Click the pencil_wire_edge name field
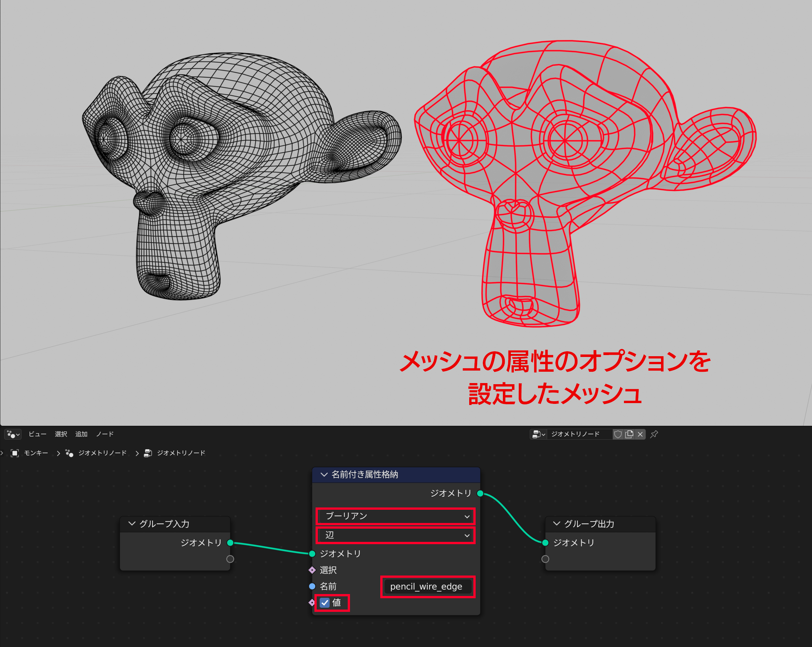The image size is (812, 647). [x=428, y=586]
